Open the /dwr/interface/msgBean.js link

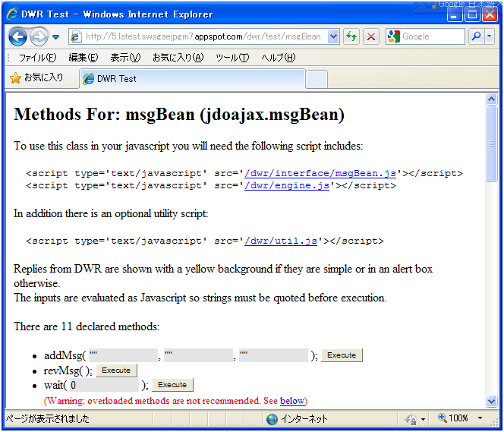pyautogui.click(x=320, y=174)
